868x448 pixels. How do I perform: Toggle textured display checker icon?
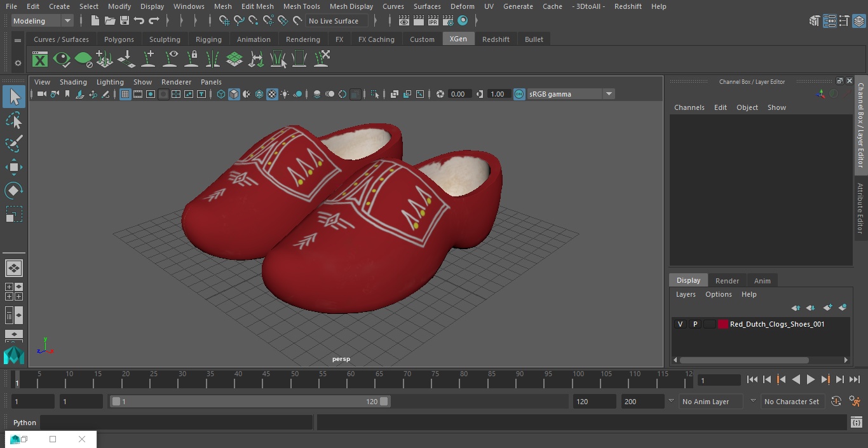[x=272, y=94]
